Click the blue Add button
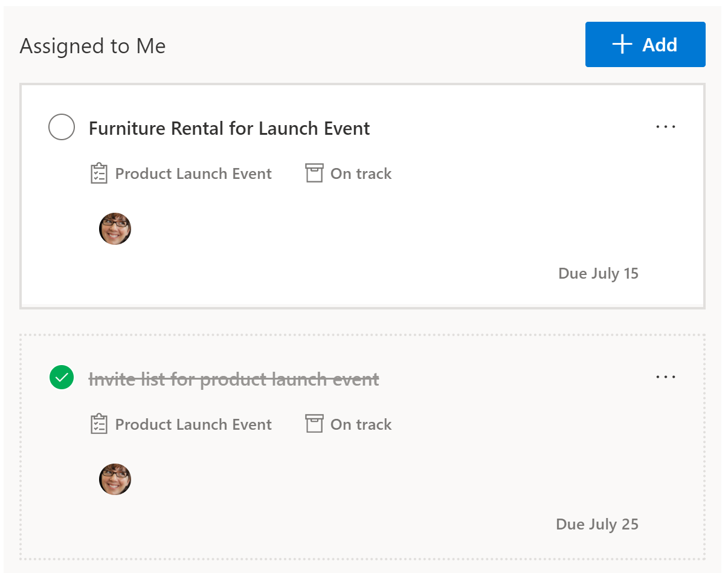The width and height of the screenshot is (728, 573). 645,45
